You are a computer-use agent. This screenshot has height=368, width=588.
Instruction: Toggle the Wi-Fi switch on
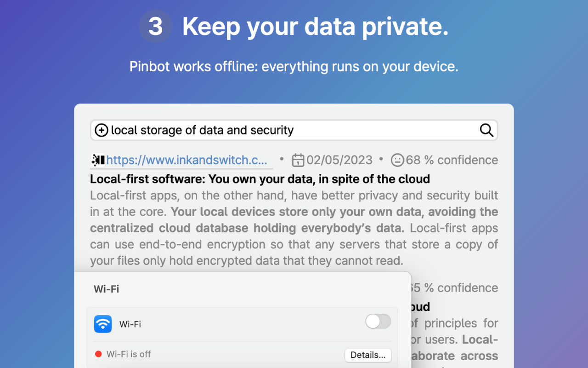click(378, 322)
